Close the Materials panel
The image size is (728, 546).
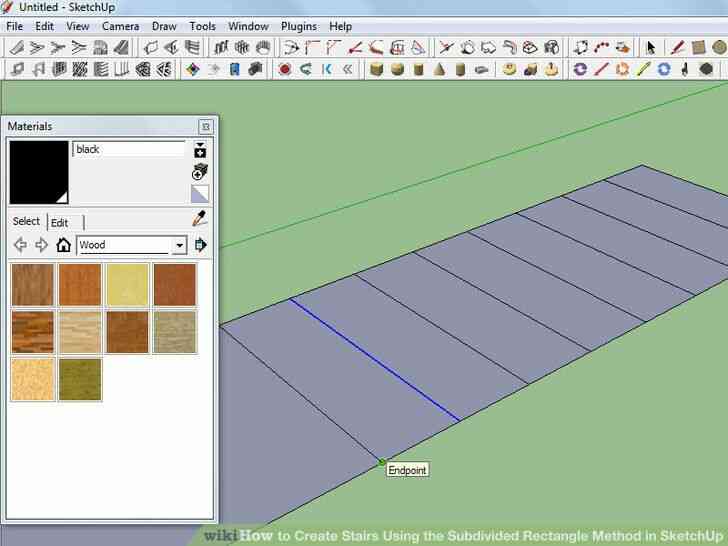coord(206,126)
